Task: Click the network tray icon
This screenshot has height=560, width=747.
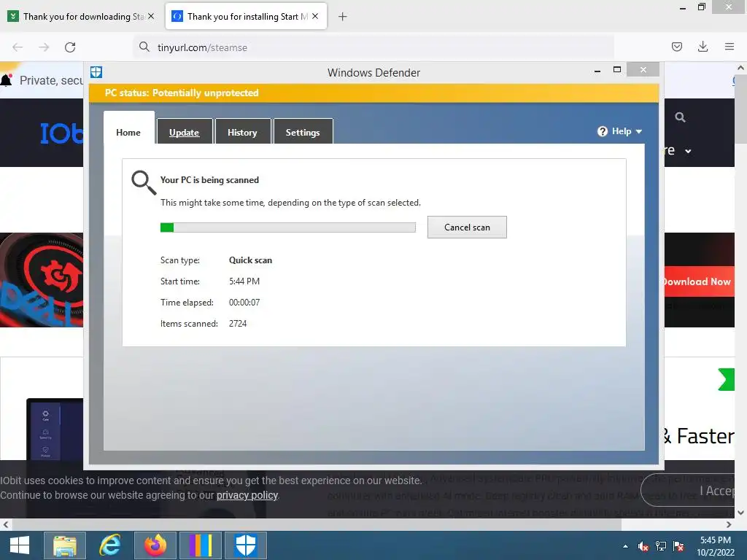Action: 661,546
